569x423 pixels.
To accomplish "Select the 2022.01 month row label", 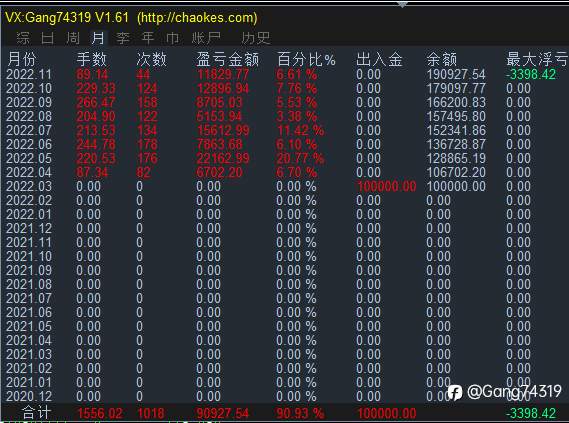I will tap(29, 214).
